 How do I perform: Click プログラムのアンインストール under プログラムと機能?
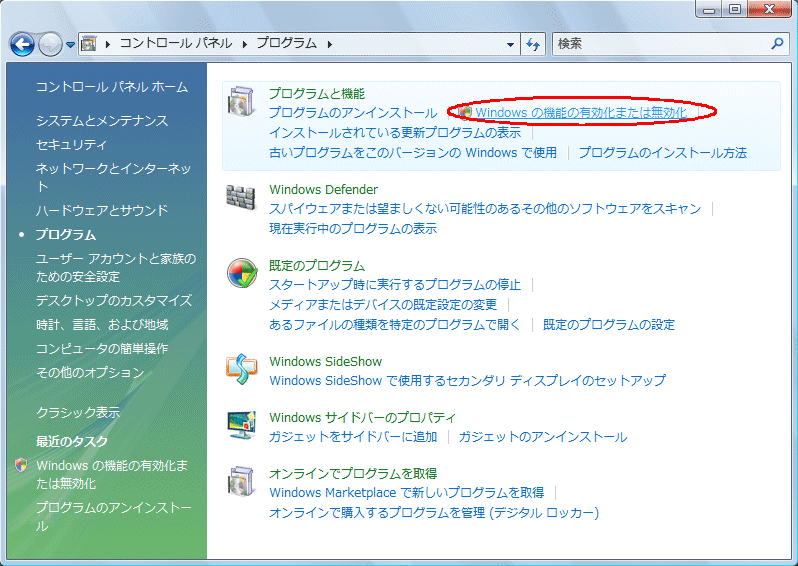point(353,113)
